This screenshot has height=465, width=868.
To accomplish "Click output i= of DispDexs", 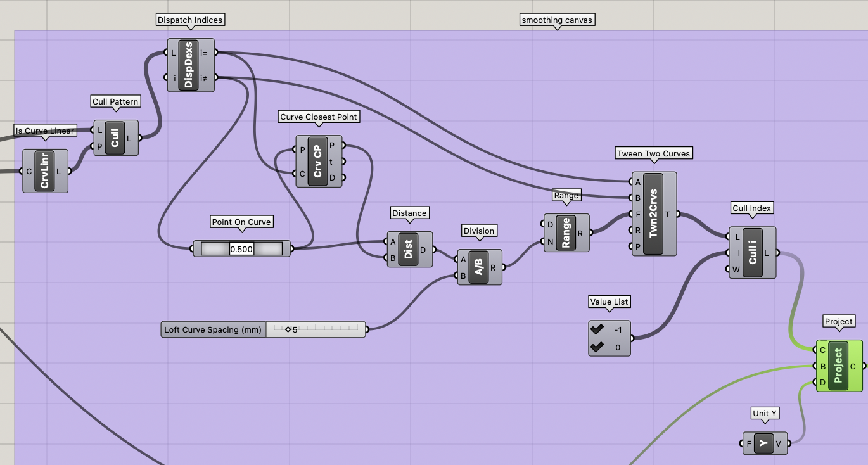I will (204, 53).
